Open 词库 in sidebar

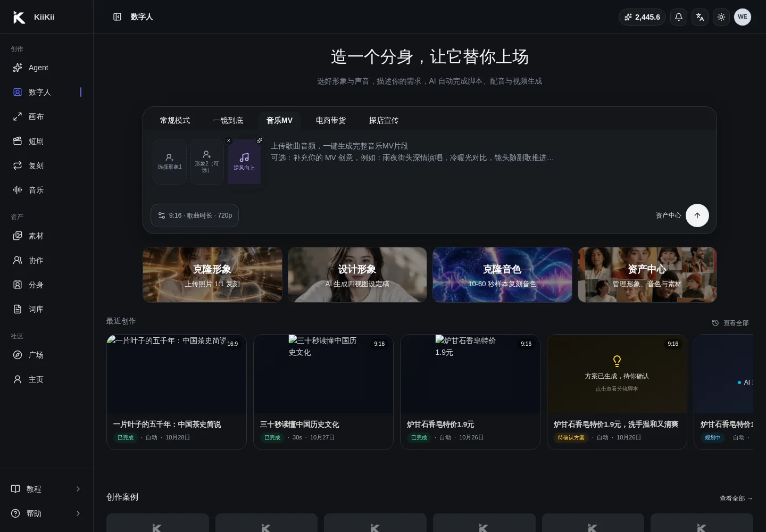pyautogui.click(x=47, y=309)
